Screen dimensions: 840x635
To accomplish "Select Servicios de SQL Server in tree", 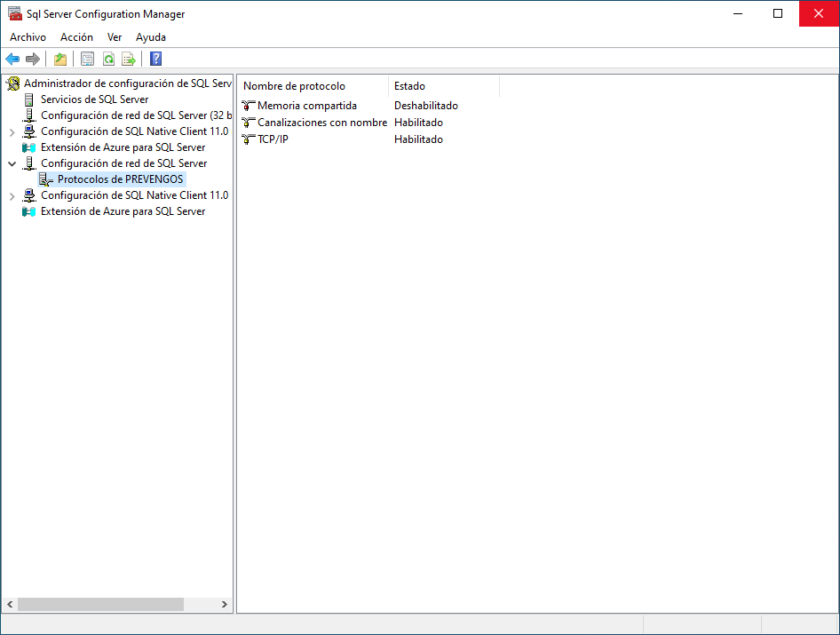I will click(94, 99).
